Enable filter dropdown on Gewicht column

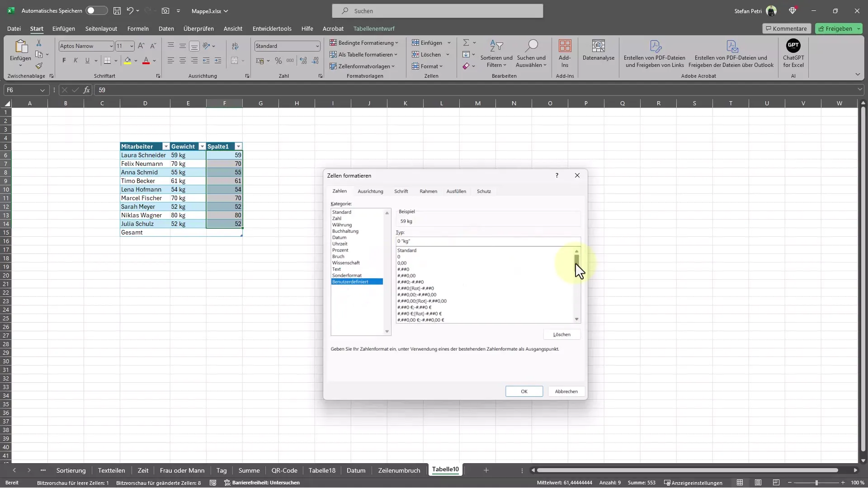202,146
